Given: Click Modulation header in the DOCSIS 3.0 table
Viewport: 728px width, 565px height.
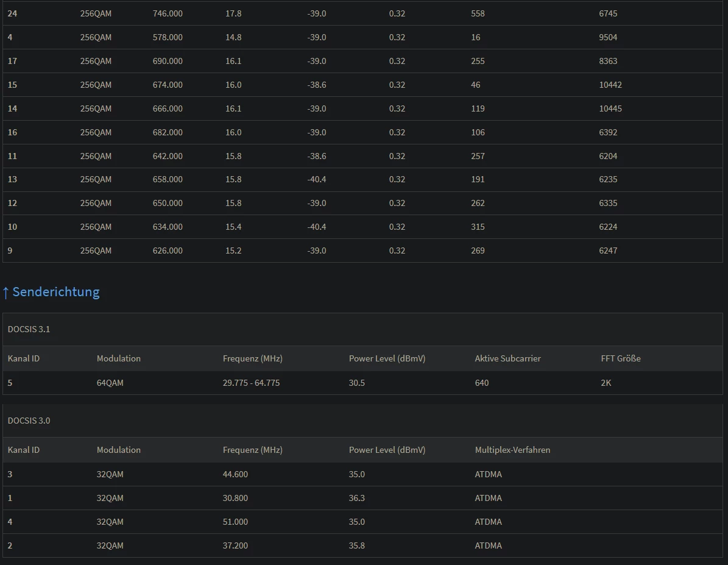Looking at the screenshot, I should [118, 450].
